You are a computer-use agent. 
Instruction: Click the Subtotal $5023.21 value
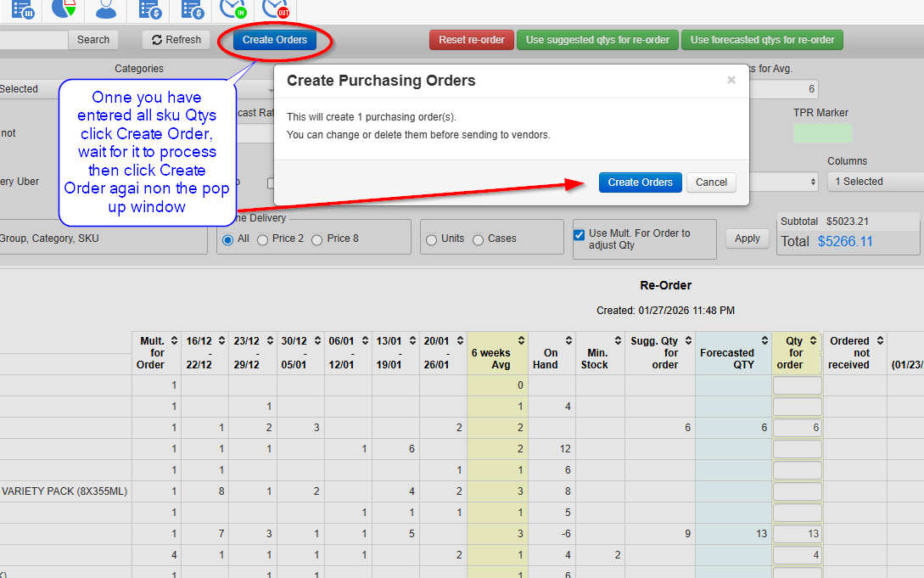point(848,222)
